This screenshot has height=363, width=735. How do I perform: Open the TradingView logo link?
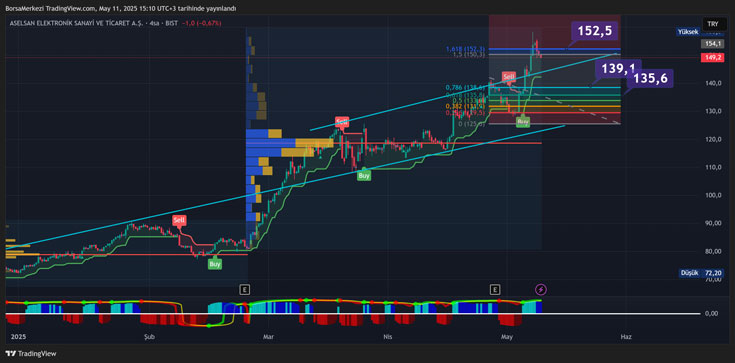tap(31, 353)
